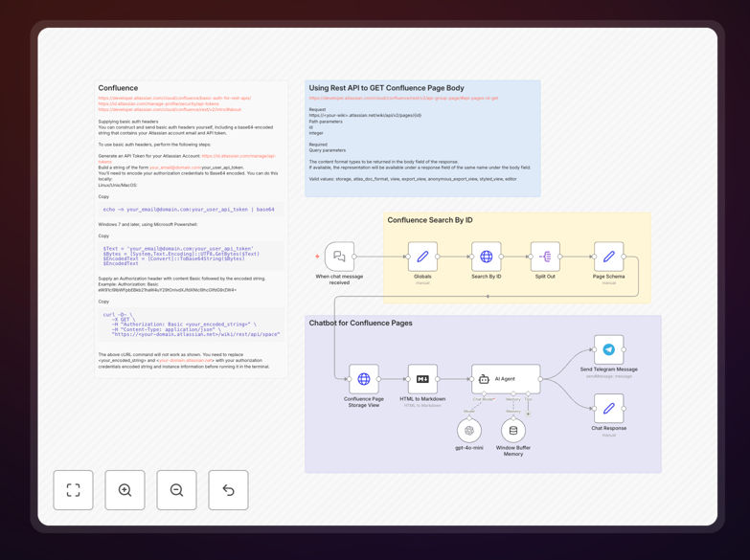Click the Valid values line in blue note
The height and width of the screenshot is (560, 750).
pyautogui.click(x=413, y=179)
